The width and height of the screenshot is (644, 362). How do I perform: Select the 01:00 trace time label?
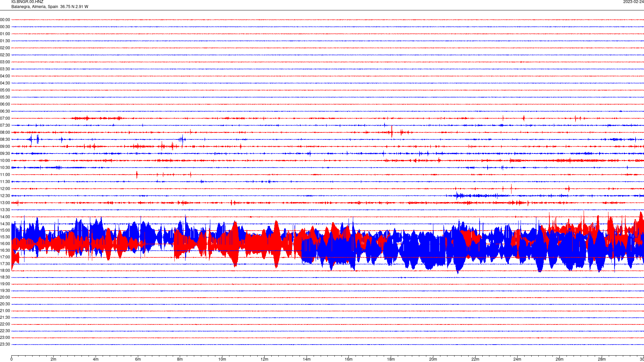pyautogui.click(x=5, y=34)
